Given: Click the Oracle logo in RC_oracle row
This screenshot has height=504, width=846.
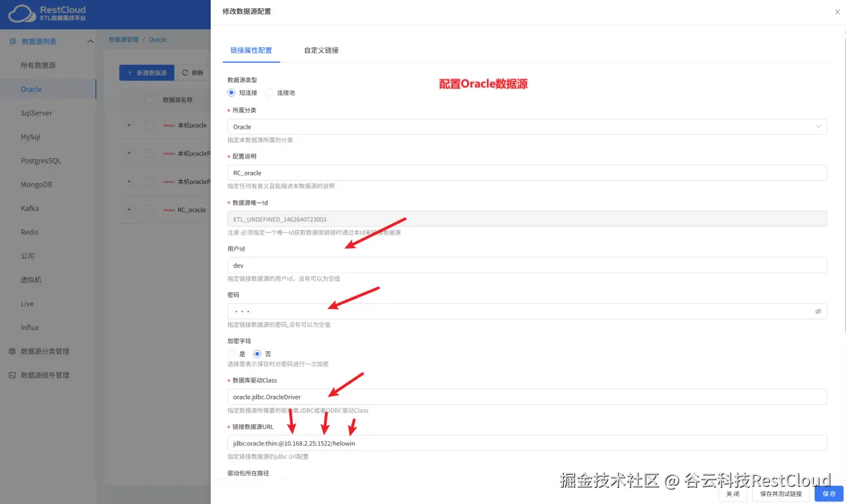Looking at the screenshot, I should coord(169,210).
